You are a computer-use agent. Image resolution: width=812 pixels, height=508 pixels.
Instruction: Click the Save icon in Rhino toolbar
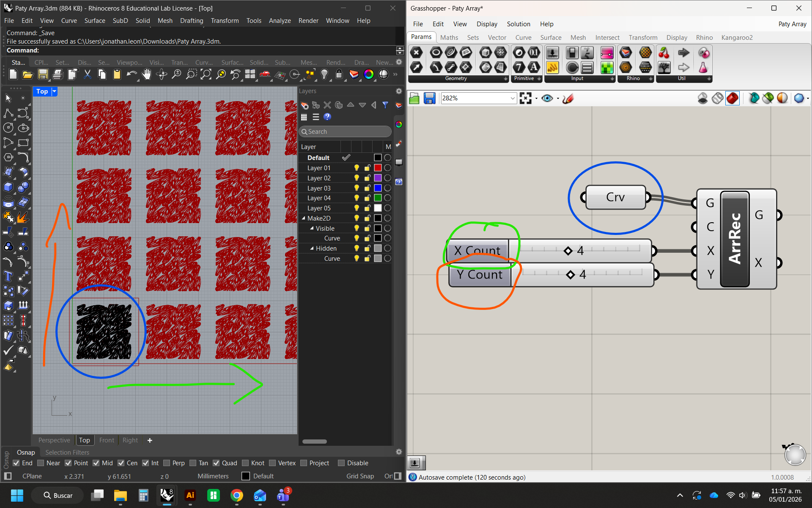(43, 75)
